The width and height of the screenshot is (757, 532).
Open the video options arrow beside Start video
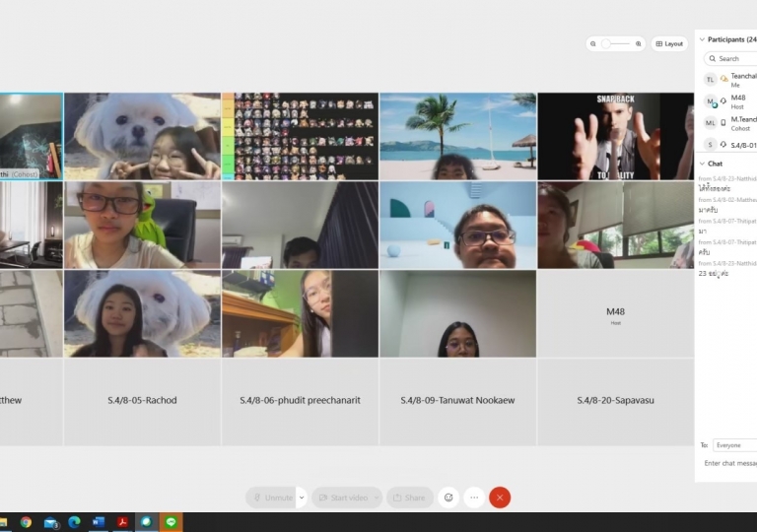point(377,498)
